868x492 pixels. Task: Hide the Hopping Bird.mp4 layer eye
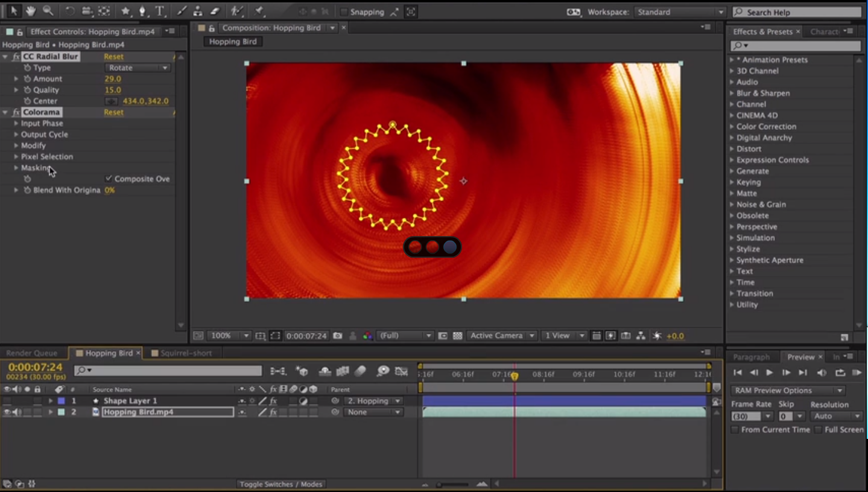pos(7,412)
